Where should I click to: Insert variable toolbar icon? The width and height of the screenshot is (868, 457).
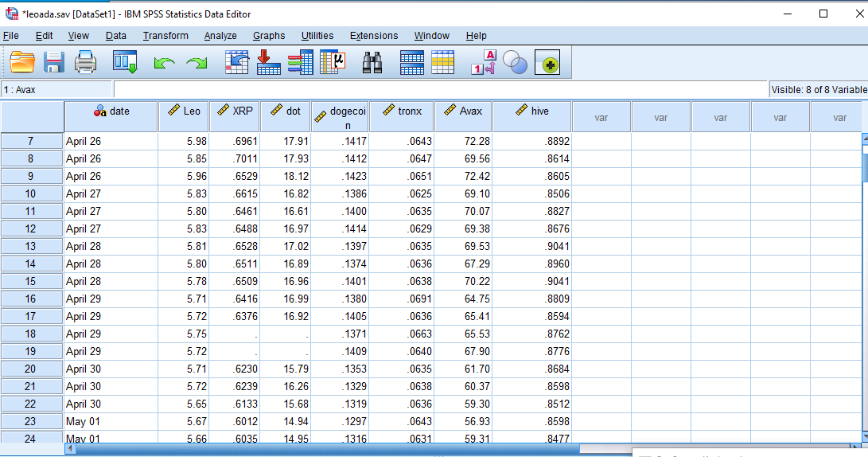[x=442, y=62]
